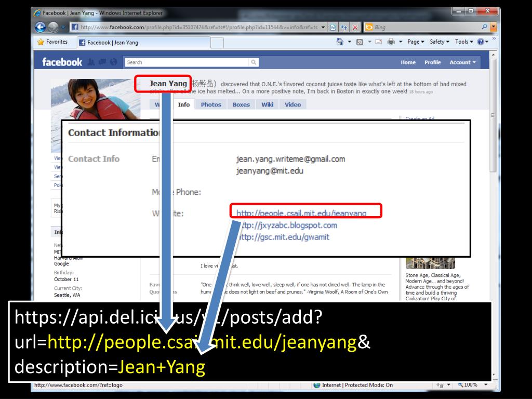Click the Print printer icon
The height and width of the screenshot is (399, 532).
click(x=391, y=42)
